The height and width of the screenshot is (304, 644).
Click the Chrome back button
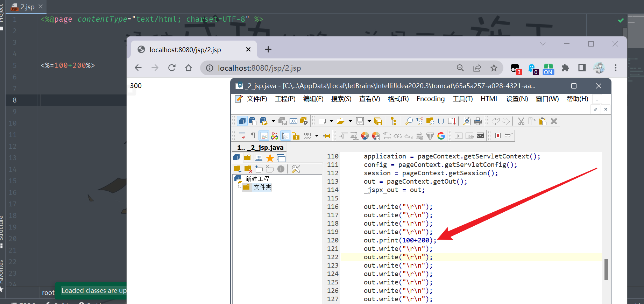(x=138, y=68)
